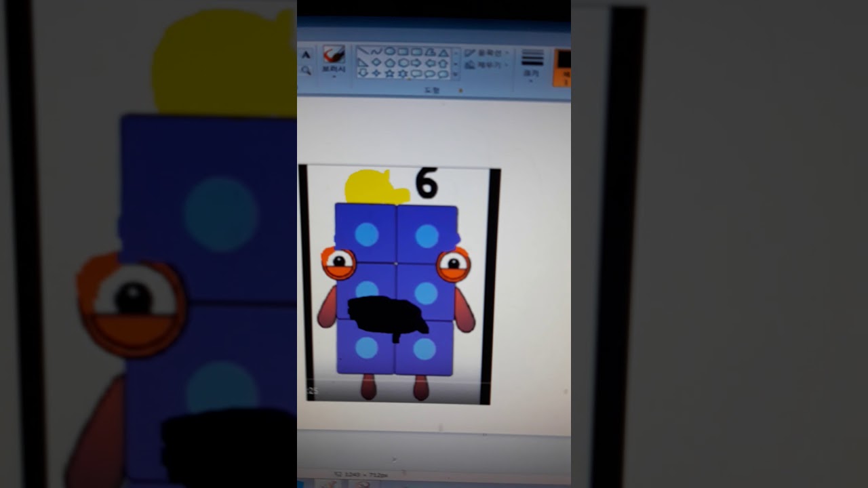Select the Triangle shape
Image resolution: width=868 pixels, height=488 pixels.
tap(443, 53)
